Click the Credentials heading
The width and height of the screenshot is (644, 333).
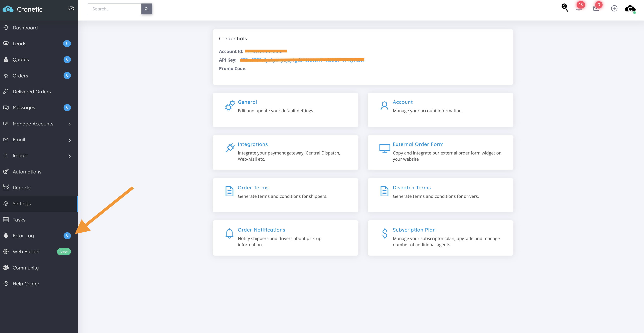click(x=233, y=39)
